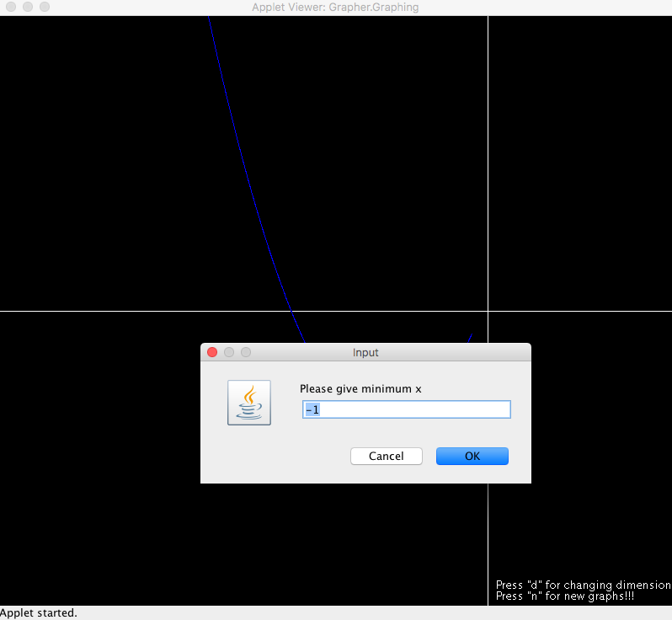Click the "Please give minimum x" label

[360, 389]
